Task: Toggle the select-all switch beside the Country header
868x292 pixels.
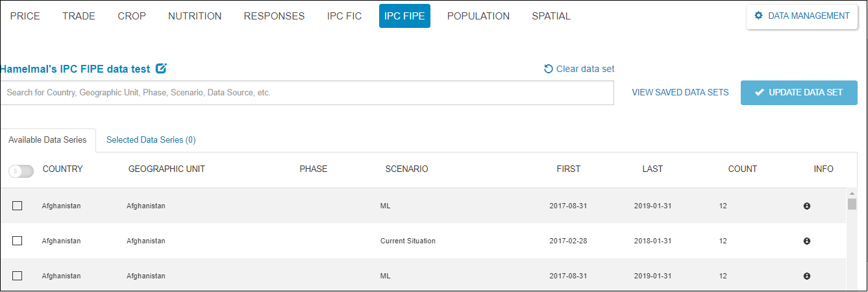Action: pos(21,171)
